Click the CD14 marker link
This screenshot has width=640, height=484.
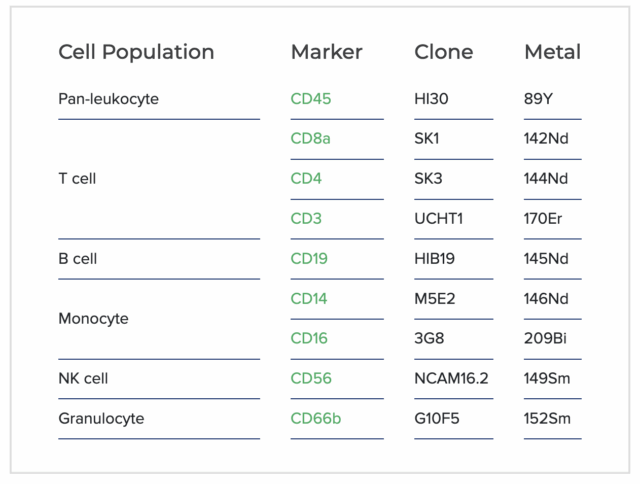click(x=309, y=299)
